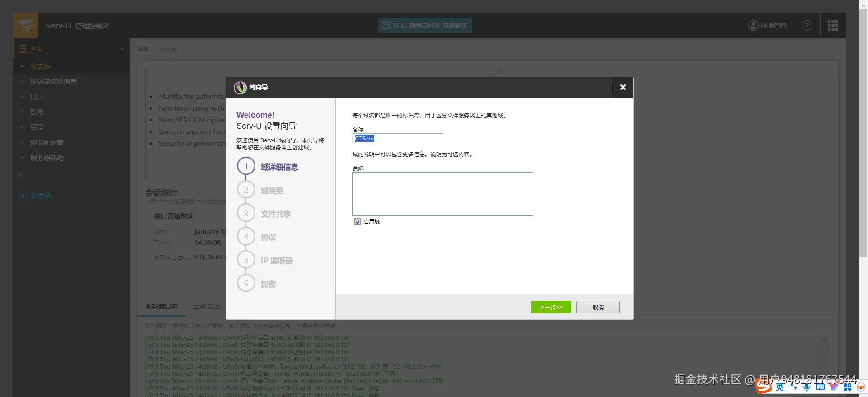Click the new domain plus icon
Viewport: 868px width, 397px height.
point(23,196)
